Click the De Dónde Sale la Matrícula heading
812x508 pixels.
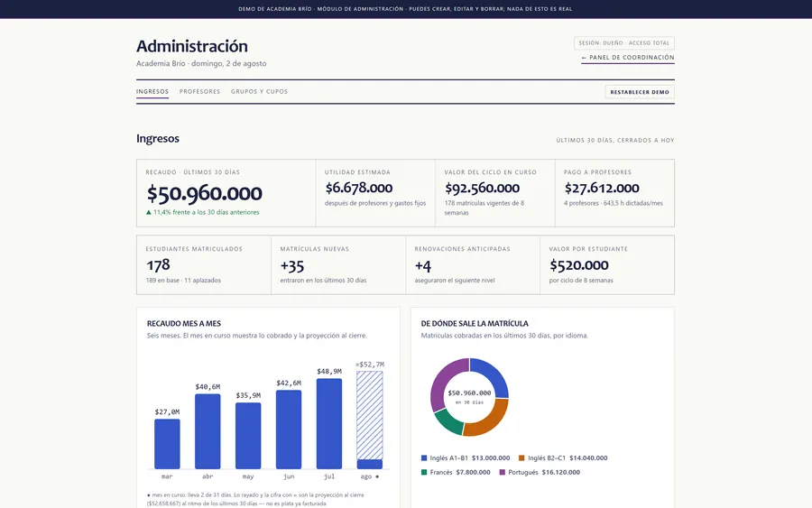coord(475,324)
